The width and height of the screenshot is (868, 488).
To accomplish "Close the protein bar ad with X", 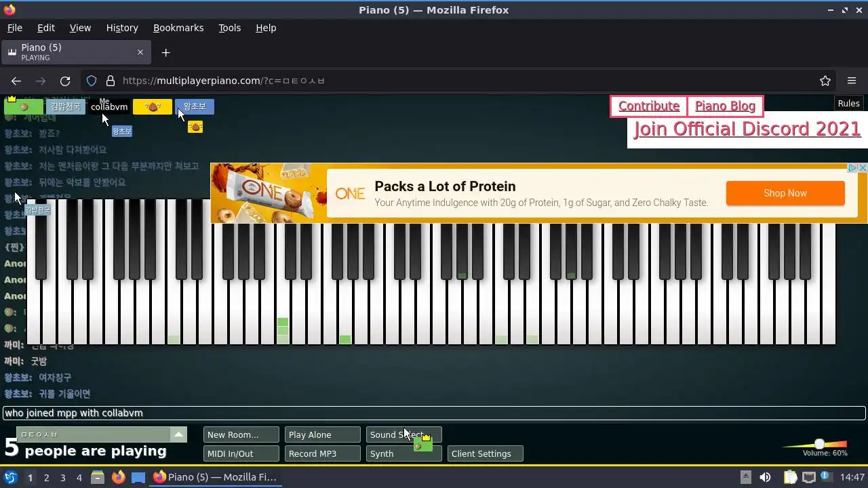I will pos(863,167).
